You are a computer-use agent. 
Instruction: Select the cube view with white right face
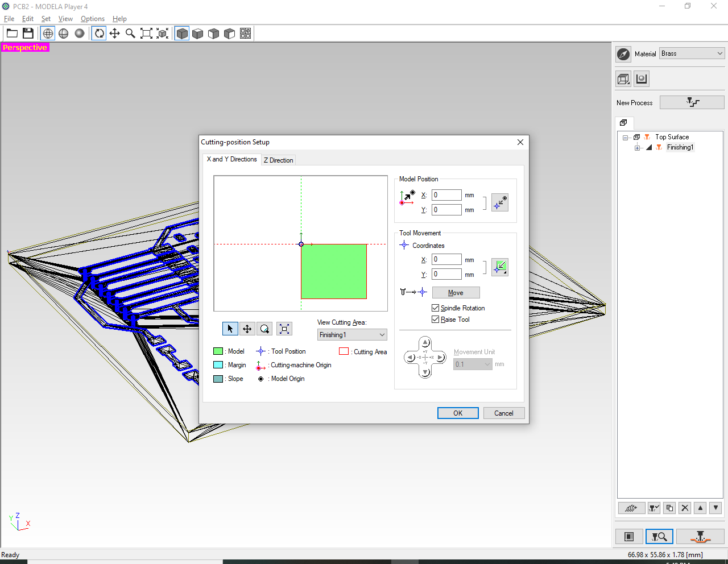(x=230, y=34)
